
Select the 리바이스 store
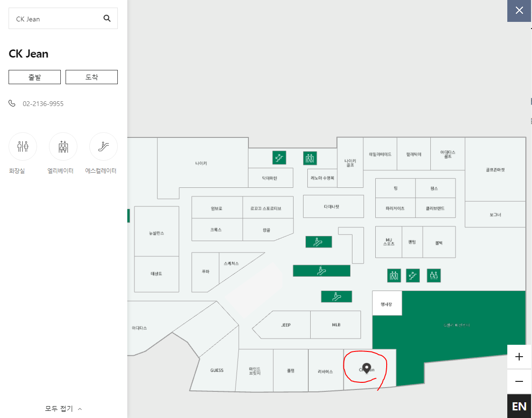(x=325, y=371)
